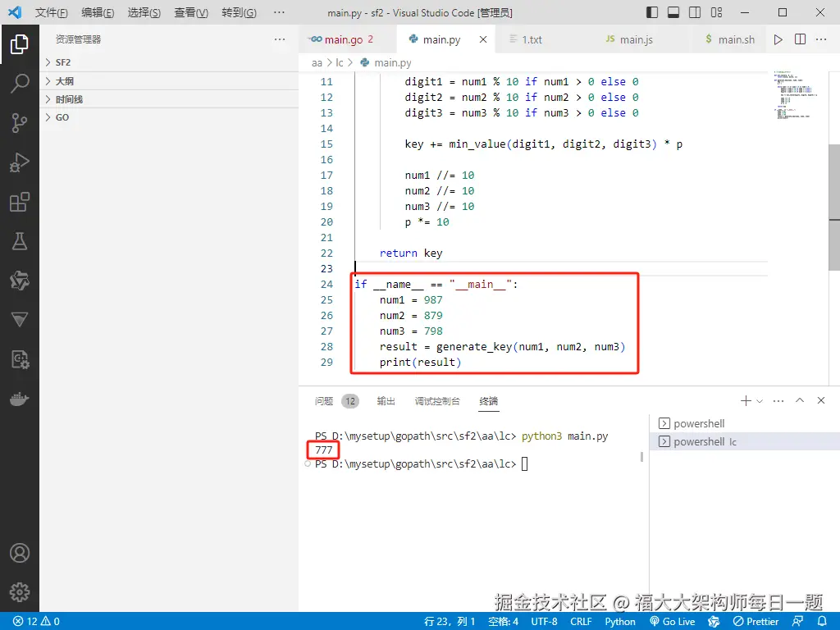The height and width of the screenshot is (630, 840).
Task: Select the powershell lc terminal entry
Action: (745, 442)
